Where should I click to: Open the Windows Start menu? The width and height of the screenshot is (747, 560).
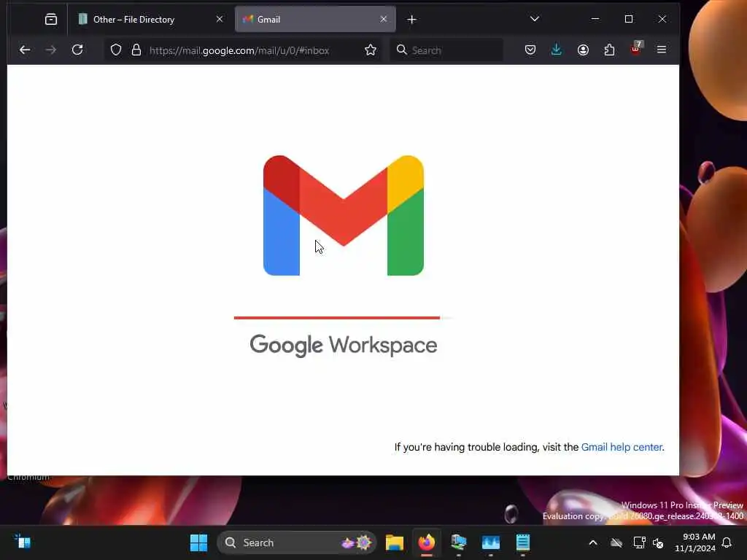point(198,542)
